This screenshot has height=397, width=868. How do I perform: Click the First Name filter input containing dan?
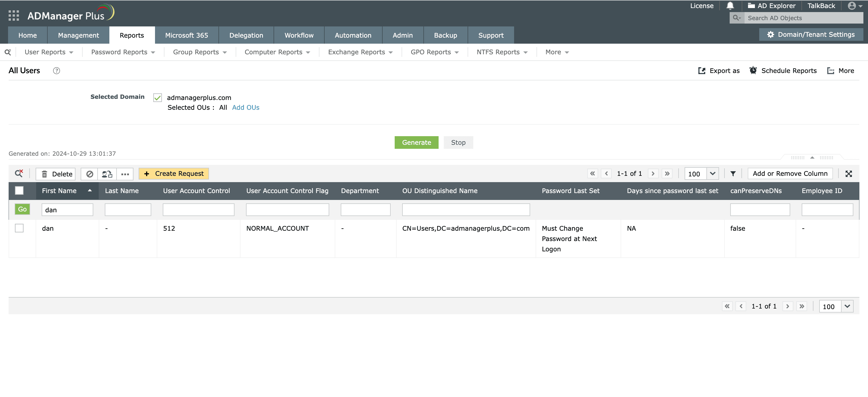(x=67, y=209)
